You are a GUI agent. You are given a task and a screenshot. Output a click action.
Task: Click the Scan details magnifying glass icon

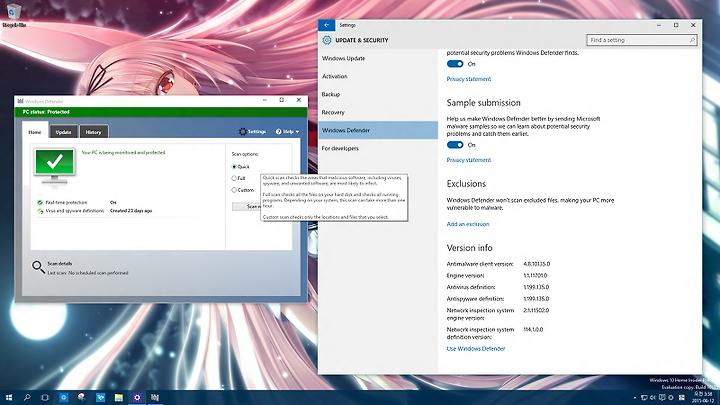(38, 267)
